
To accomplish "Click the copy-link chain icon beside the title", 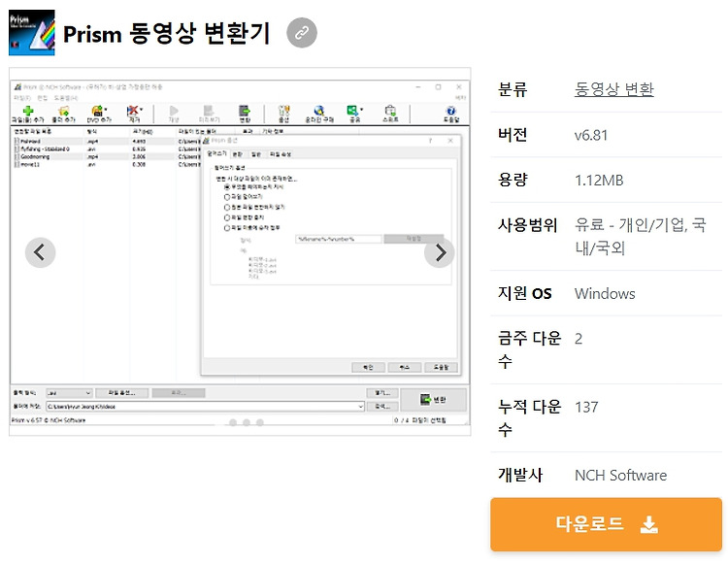I will tap(302, 33).
